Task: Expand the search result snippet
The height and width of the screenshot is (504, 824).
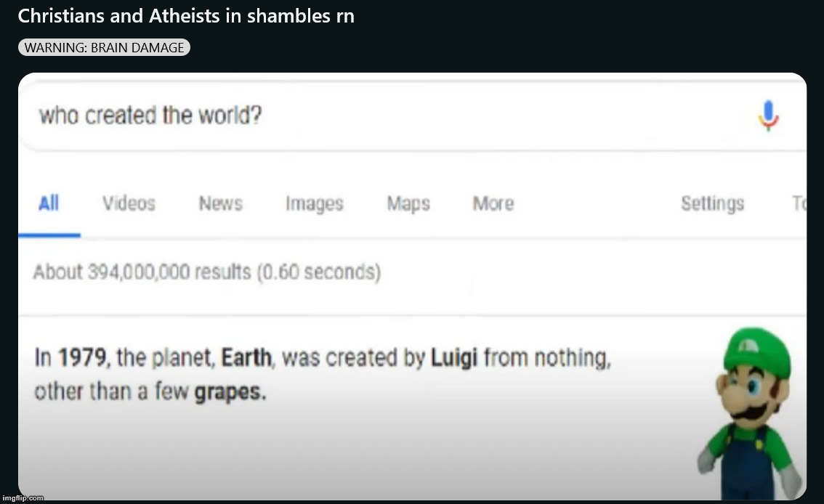Action: click(325, 374)
